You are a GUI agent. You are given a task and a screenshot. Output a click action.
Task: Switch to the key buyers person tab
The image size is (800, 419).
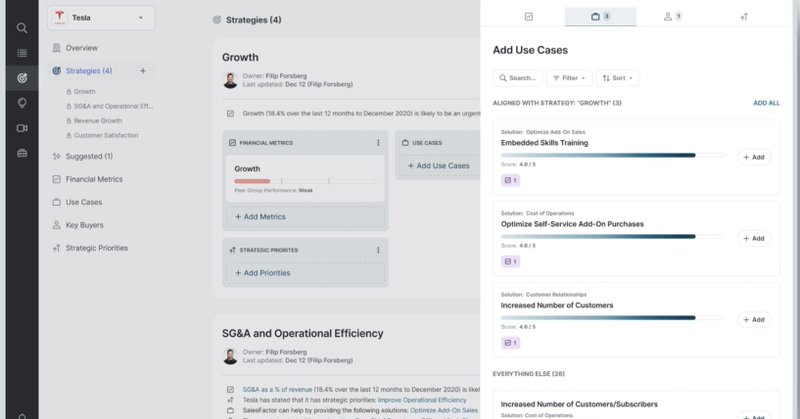672,17
